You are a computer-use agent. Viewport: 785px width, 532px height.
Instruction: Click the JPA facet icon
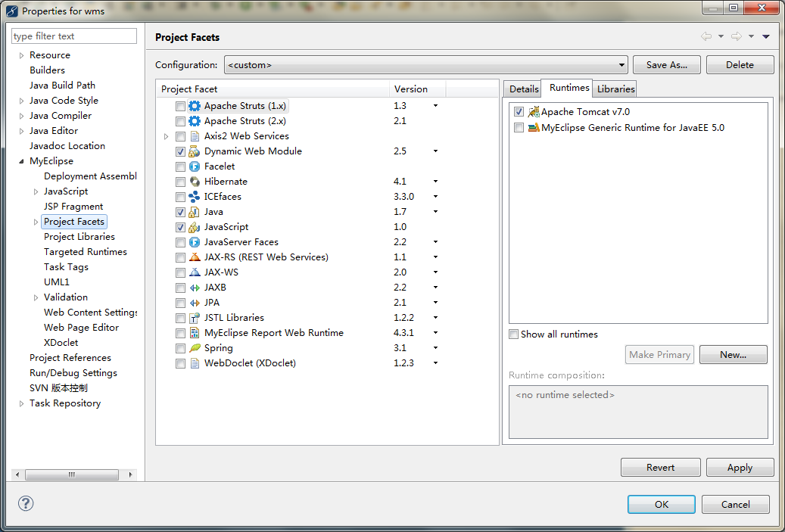pos(195,303)
